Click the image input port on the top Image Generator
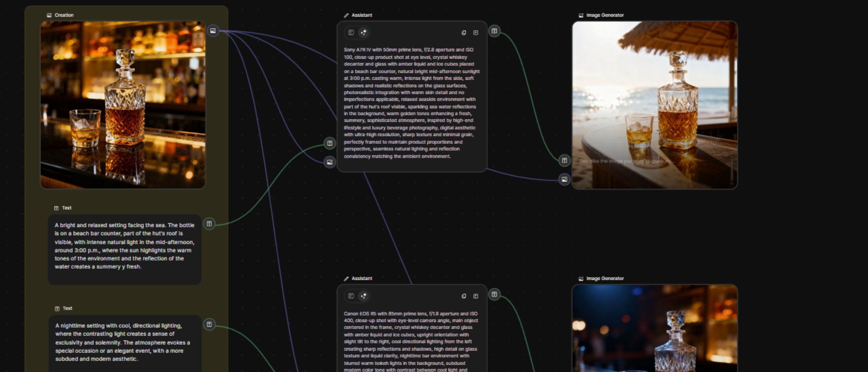The image size is (868, 372). coord(564,179)
